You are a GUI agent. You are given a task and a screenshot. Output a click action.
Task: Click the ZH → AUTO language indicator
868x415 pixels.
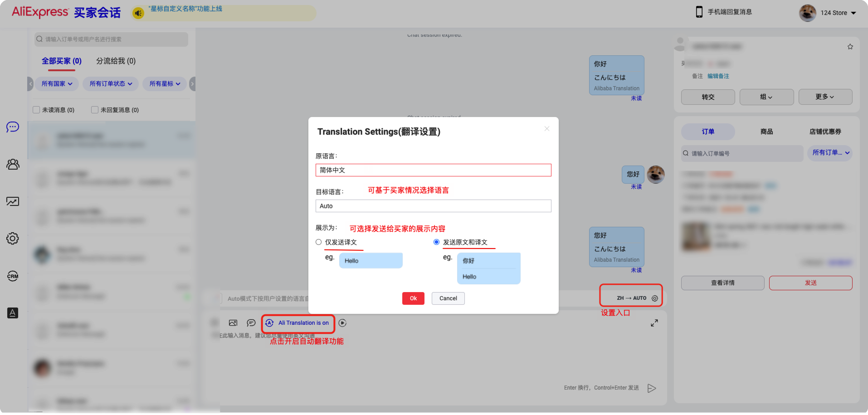(x=631, y=298)
